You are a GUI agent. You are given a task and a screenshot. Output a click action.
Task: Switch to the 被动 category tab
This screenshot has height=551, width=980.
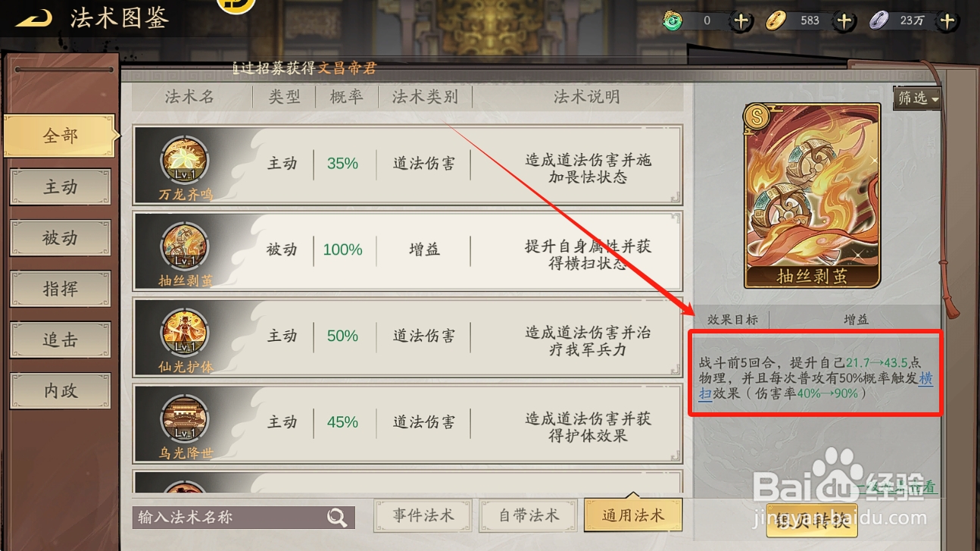(x=61, y=238)
